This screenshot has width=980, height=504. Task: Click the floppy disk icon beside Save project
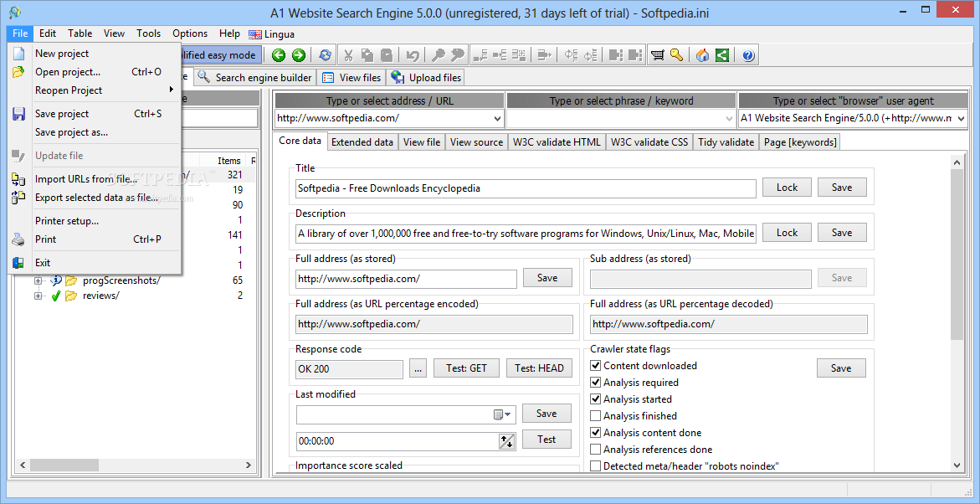18,114
